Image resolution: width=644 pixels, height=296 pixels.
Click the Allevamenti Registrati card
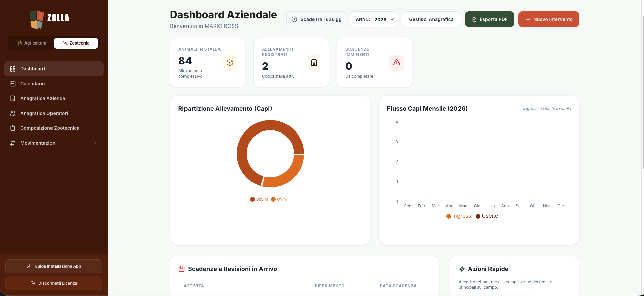tap(291, 63)
